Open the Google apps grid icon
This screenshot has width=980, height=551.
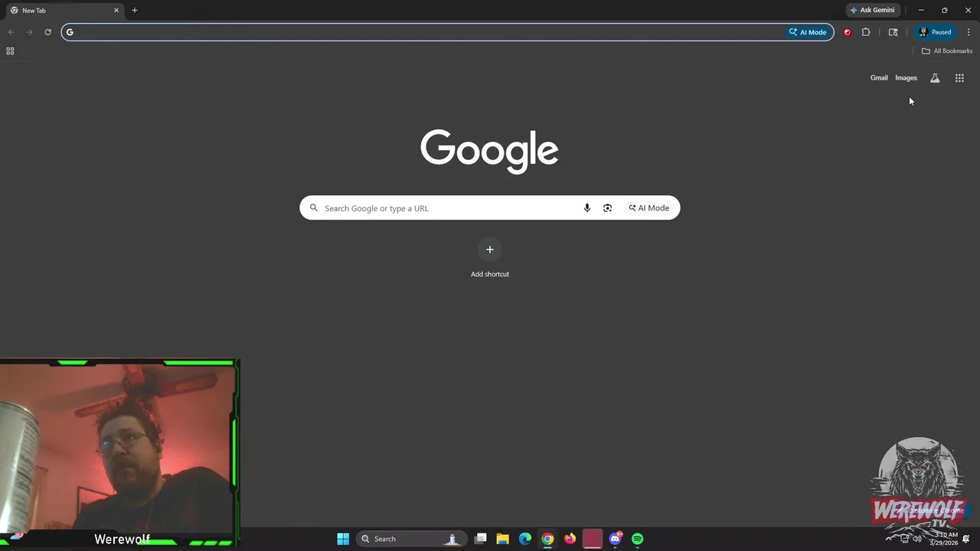point(959,78)
